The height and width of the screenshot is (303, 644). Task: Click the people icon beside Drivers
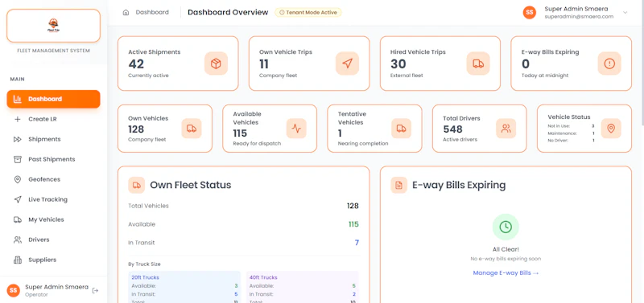point(17,240)
